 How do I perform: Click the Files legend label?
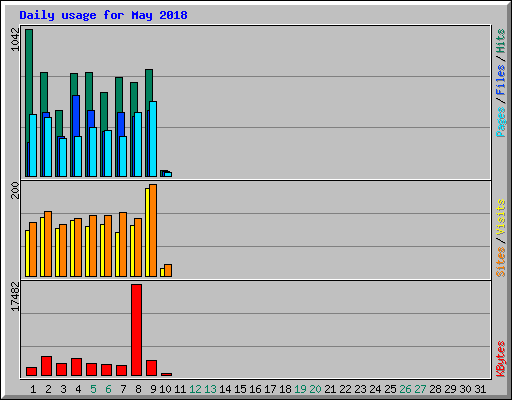(x=501, y=80)
